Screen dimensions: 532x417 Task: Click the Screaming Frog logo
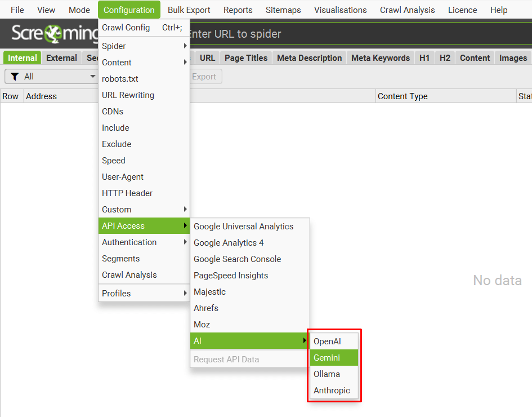click(53, 34)
